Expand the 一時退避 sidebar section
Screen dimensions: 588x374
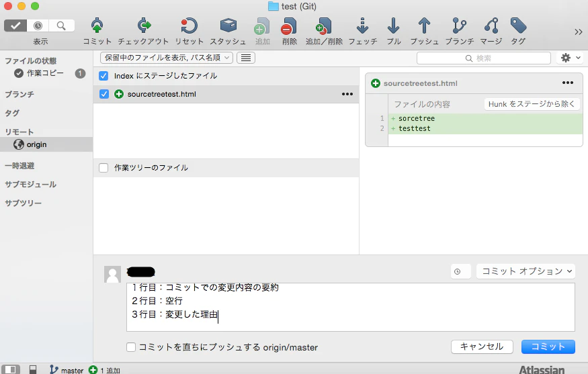click(x=19, y=165)
